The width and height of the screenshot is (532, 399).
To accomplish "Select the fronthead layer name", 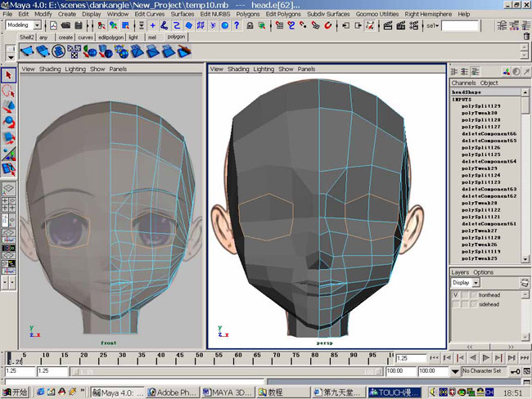I will pos(489,295).
